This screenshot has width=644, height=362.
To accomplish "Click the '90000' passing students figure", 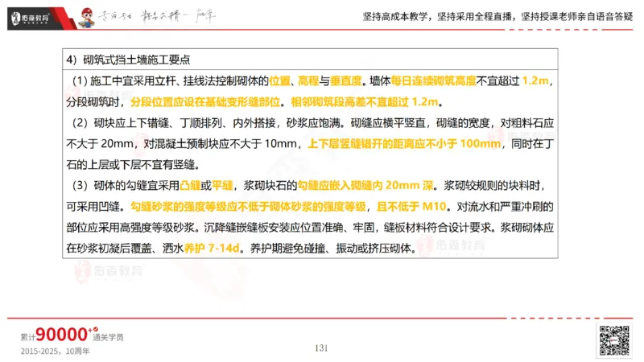I will coord(62,335).
